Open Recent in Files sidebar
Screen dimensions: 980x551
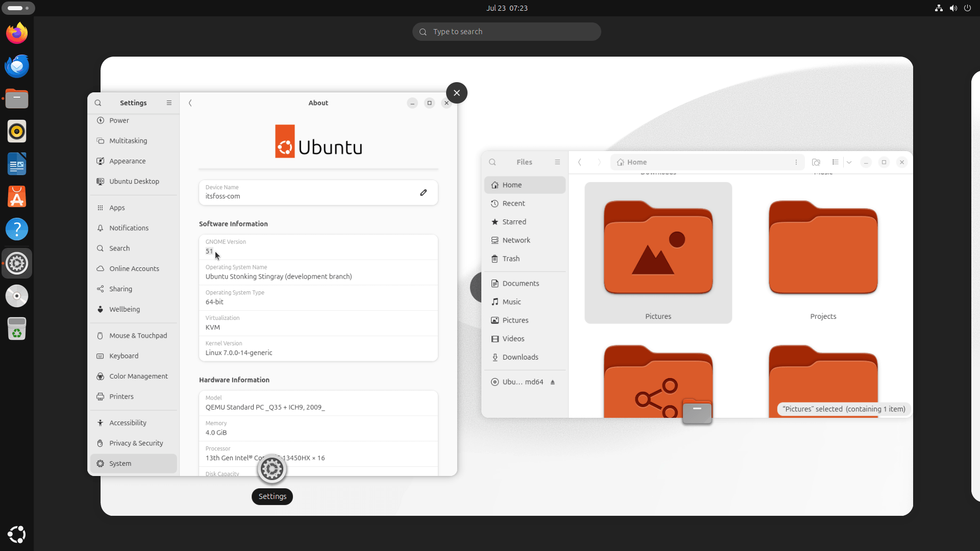tap(525, 204)
